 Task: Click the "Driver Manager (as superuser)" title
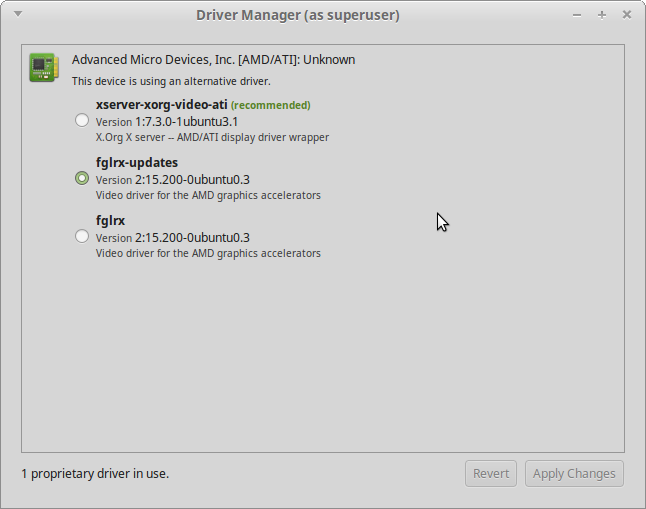[x=298, y=15]
